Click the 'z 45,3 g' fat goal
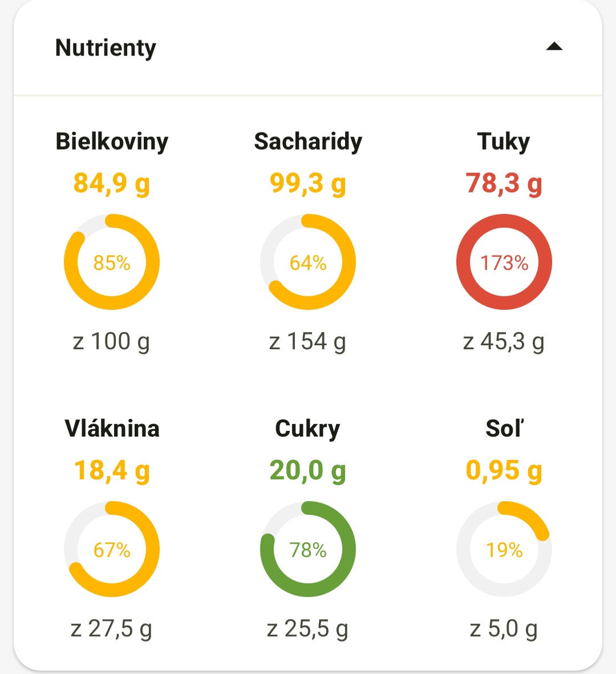This screenshot has height=674, width=616. 504,342
